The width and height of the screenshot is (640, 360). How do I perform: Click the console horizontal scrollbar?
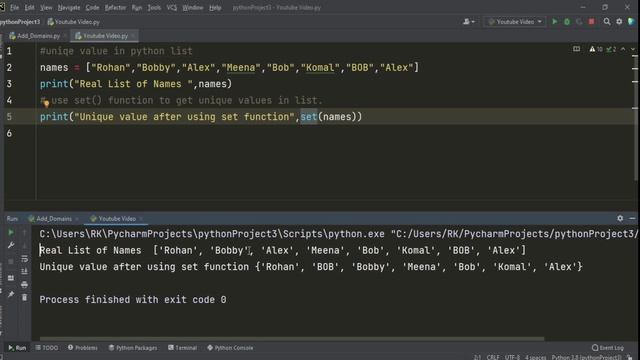[292, 338]
